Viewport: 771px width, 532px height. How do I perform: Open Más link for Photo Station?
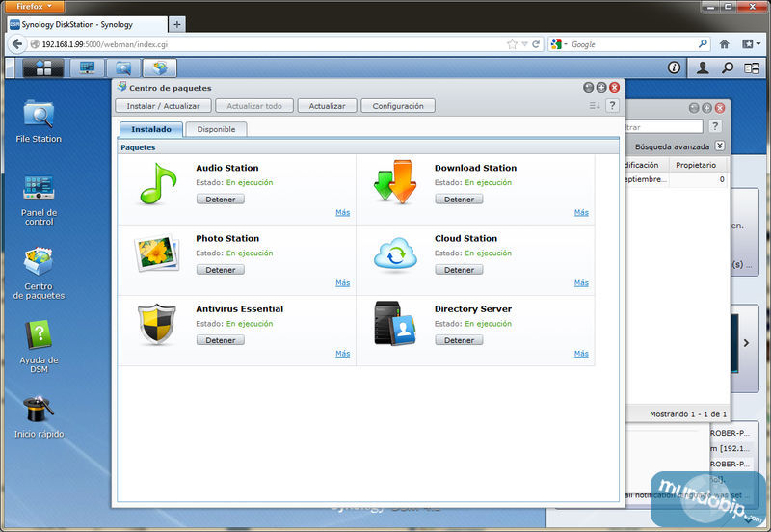pyautogui.click(x=343, y=282)
